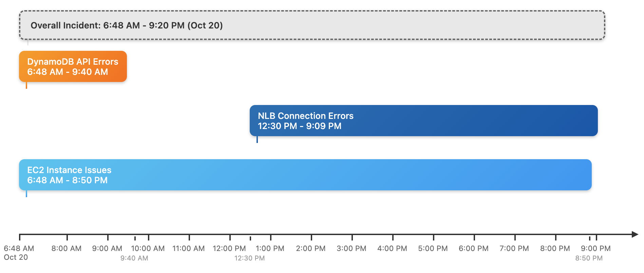Click the 1:00 PM tick label
This screenshot has width=644, height=273.
point(270,249)
